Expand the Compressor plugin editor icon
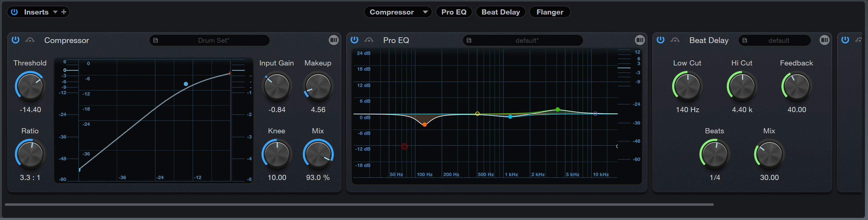This screenshot has height=220, width=868. pyautogui.click(x=333, y=40)
